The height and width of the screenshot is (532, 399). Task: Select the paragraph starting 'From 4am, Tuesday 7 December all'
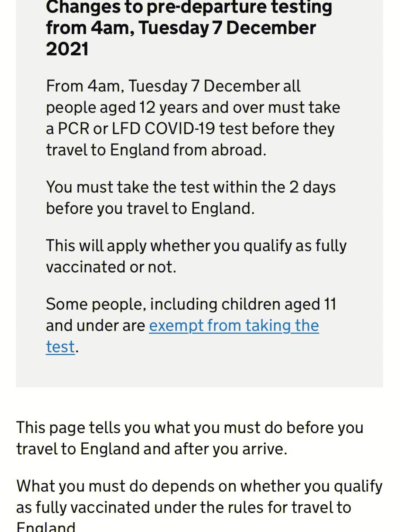(x=193, y=118)
